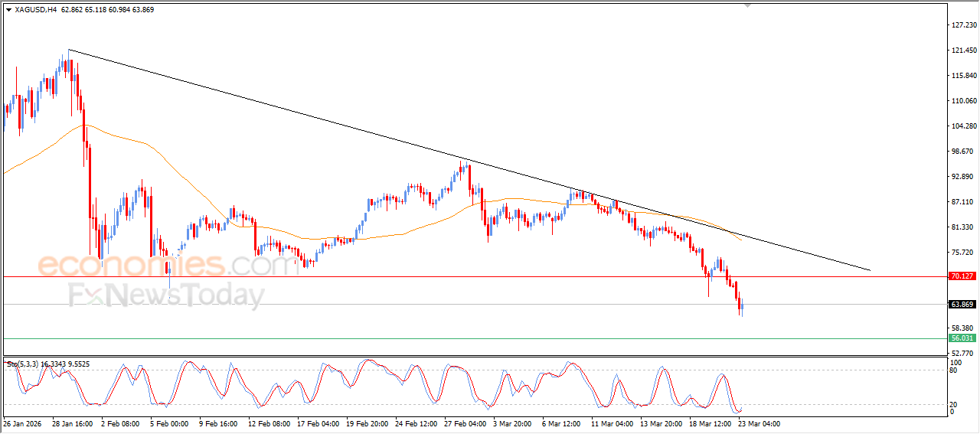Click the 115.840 price axis value
Viewport: 980px width, 434px height.
(x=962, y=76)
